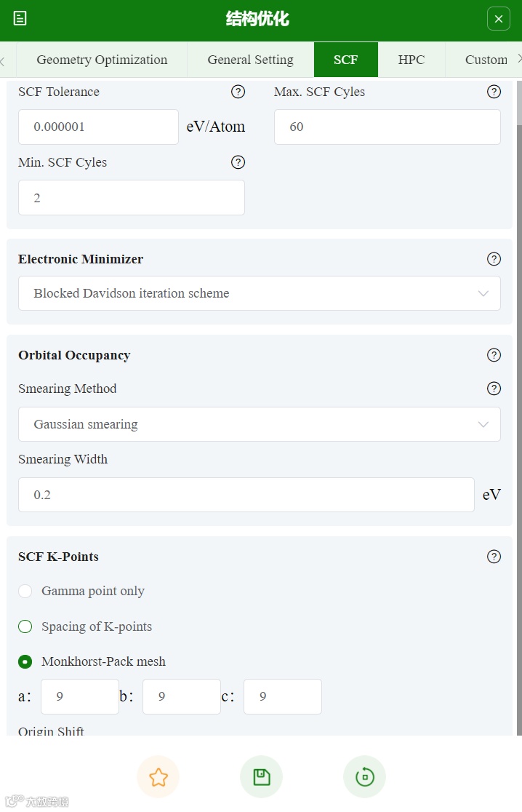Click the Smearing Width input field
Screen dimensions: 522x812
246,495
